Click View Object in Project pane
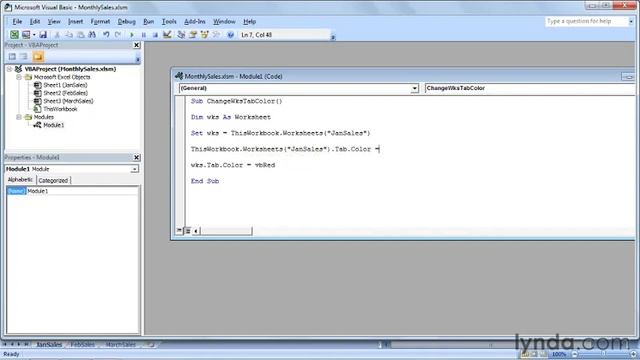 24,57
